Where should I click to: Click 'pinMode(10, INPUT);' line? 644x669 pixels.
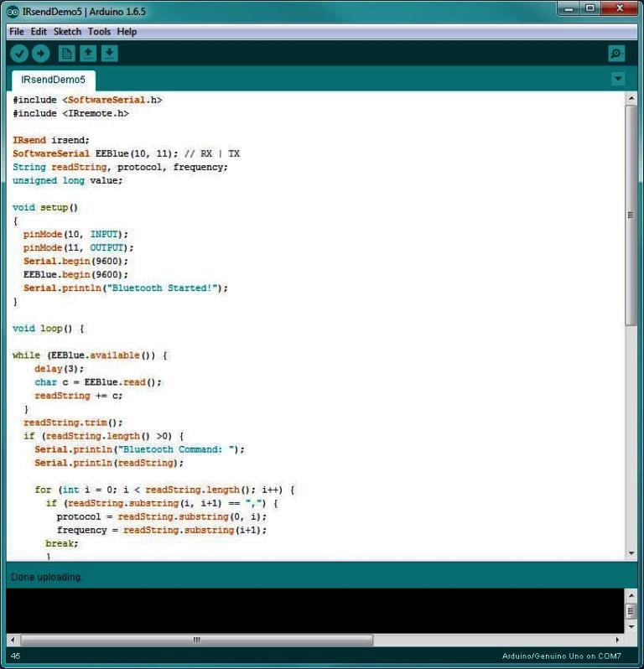coord(75,234)
